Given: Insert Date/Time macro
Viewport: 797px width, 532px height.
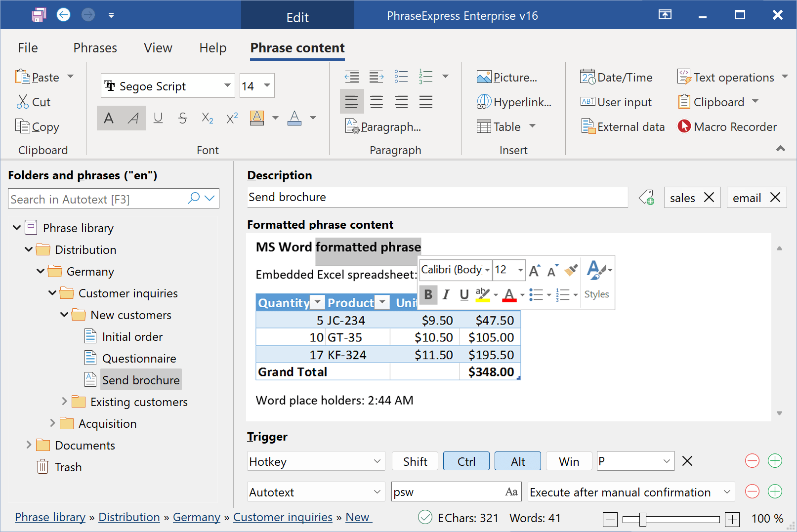Looking at the screenshot, I should 616,78.
